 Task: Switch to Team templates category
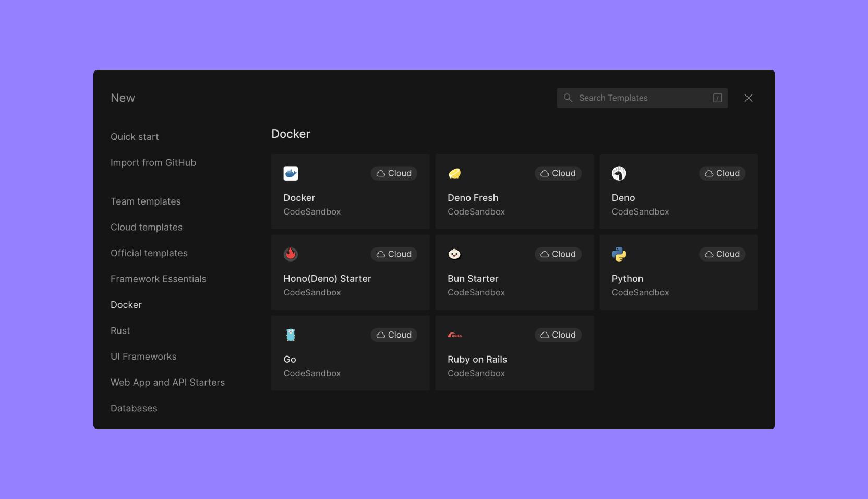coord(146,201)
